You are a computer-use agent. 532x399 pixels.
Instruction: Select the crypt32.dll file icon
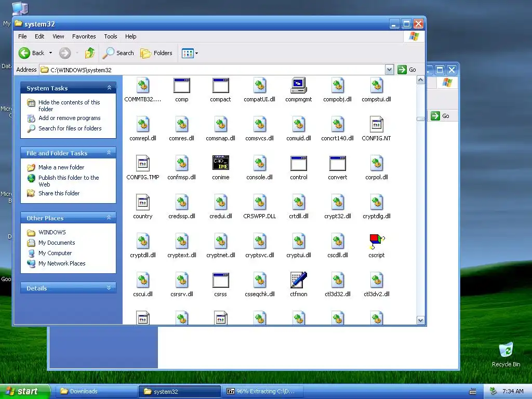pos(338,202)
